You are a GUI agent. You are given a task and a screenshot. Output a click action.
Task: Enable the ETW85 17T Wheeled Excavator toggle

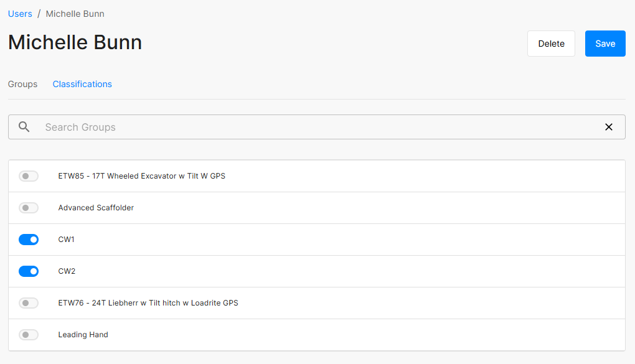click(29, 176)
